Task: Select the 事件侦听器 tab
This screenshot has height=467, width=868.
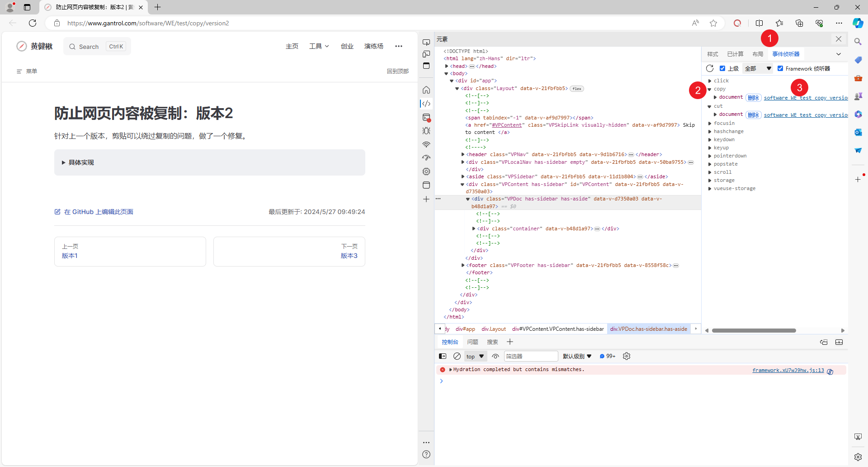Action: (x=786, y=54)
